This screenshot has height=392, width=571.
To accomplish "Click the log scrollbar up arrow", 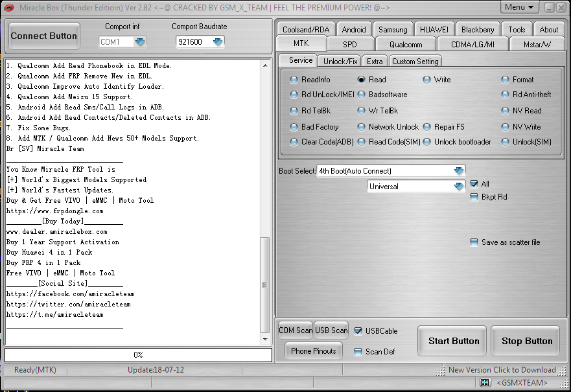I will point(265,65).
